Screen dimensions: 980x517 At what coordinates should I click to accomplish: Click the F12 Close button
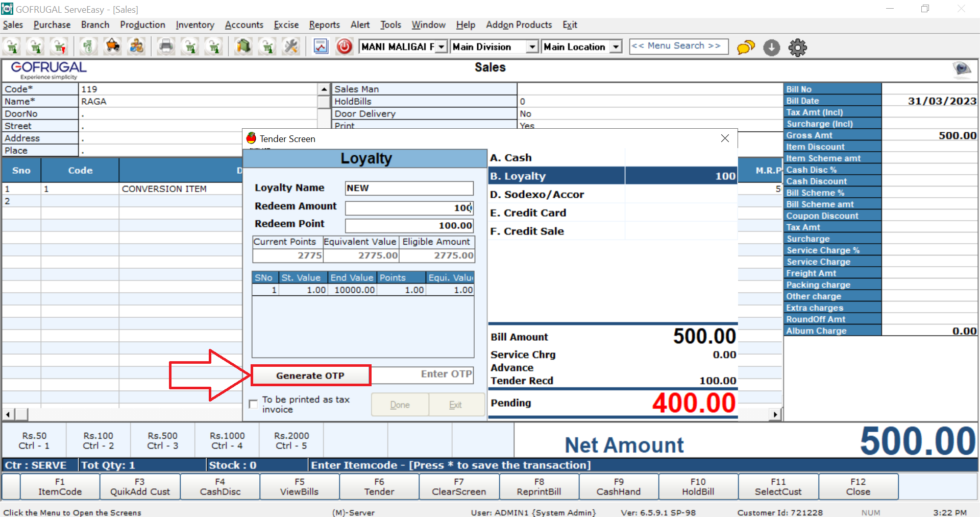pyautogui.click(x=858, y=486)
